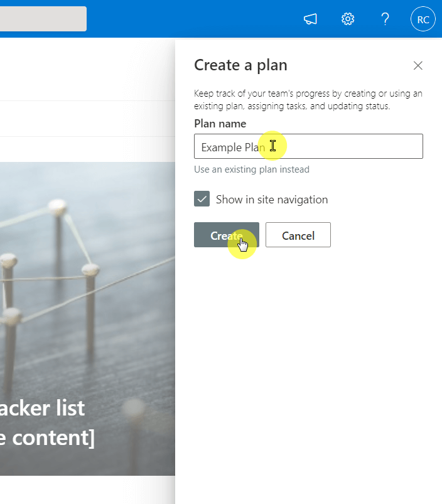Open the help question mark
Viewport: 442px width, 504px height.
(385, 19)
